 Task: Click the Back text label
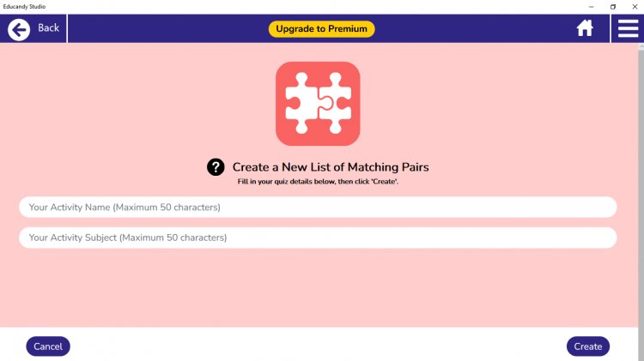point(49,28)
